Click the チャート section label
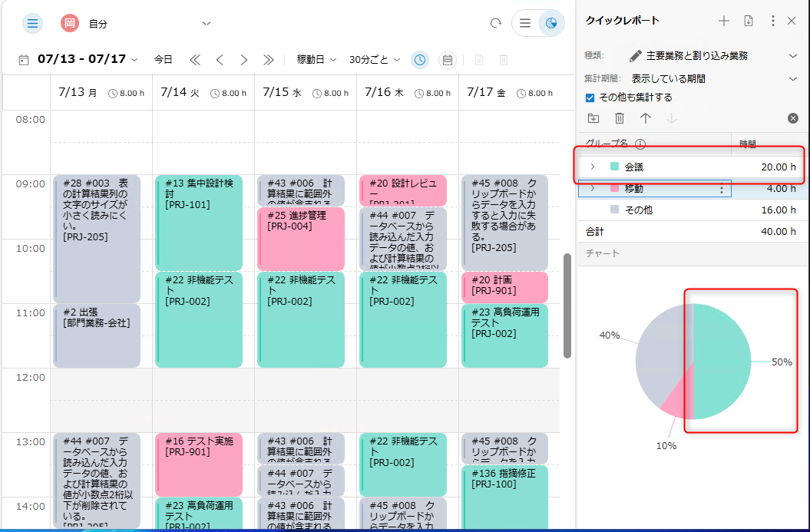Screen dimensions: 810x532 (x=603, y=253)
